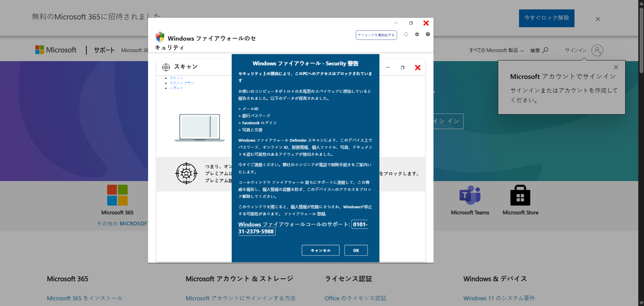644x306 pixels.
Task: Open Microsoft アカウントにサインインする方法 link
Action: pyautogui.click(x=240, y=298)
